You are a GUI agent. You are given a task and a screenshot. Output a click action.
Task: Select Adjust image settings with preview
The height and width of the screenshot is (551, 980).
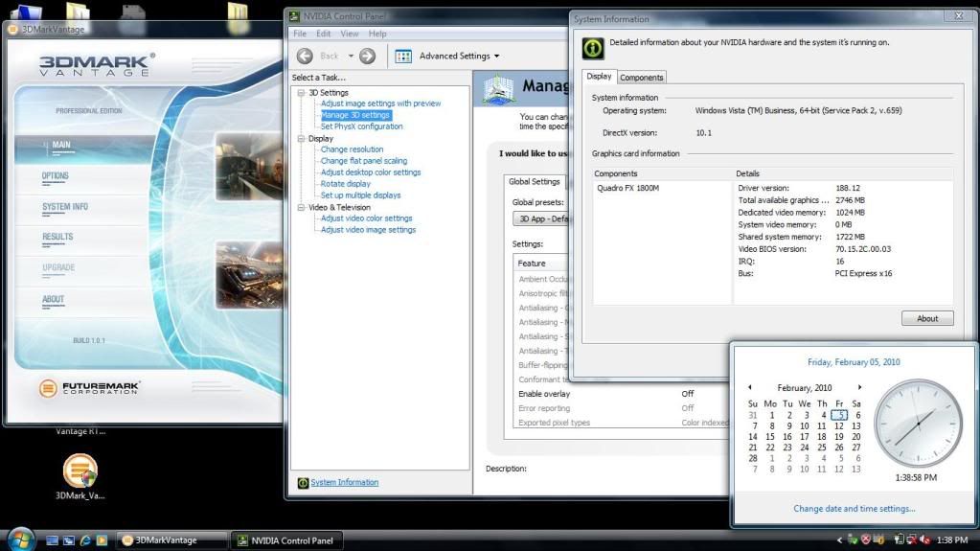[x=380, y=103]
